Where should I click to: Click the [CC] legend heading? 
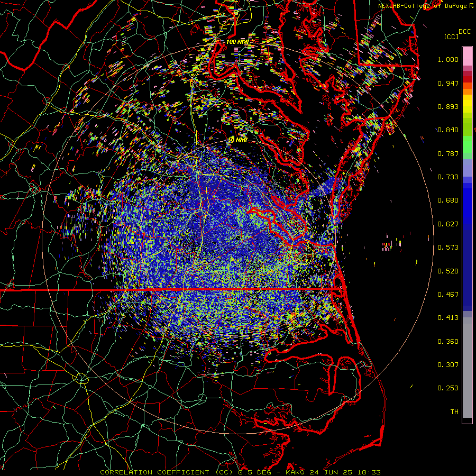click(452, 36)
